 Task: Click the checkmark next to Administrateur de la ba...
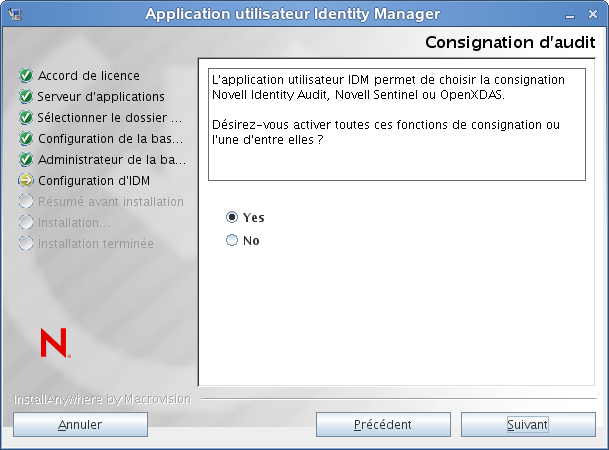(26, 160)
